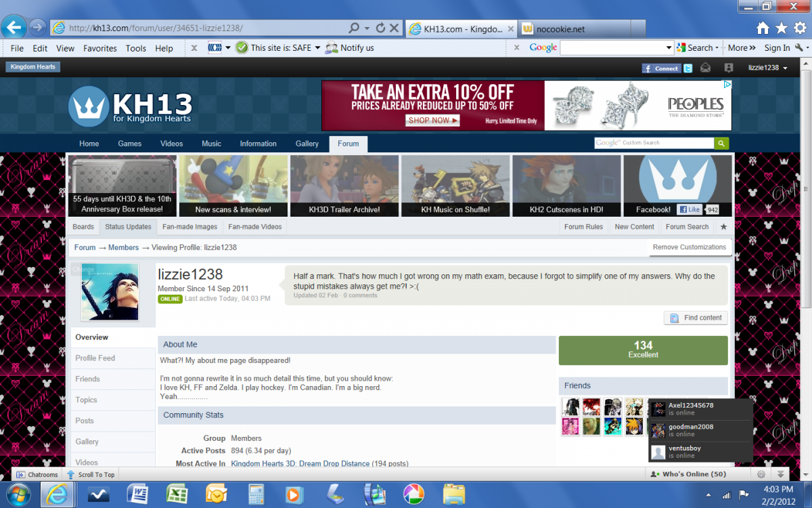Expand the Google toolbar search box dropdown

(x=669, y=48)
